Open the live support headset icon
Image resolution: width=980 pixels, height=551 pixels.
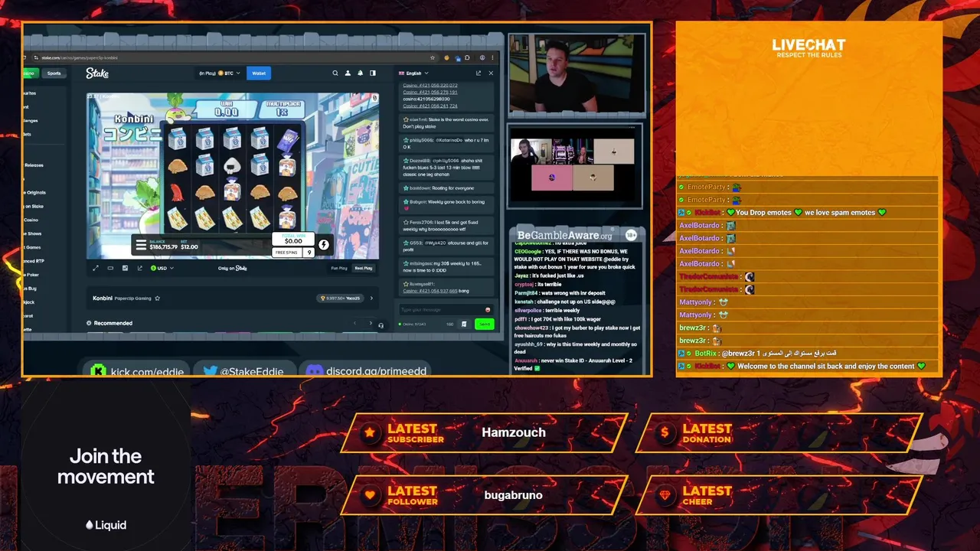[x=381, y=325]
